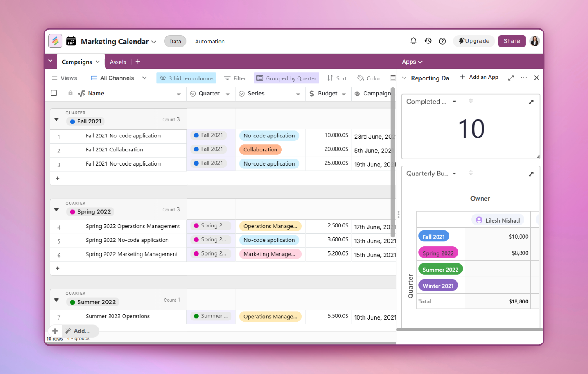Open the Collaboration series cell in row 2
This screenshot has width=588, height=374.
coord(260,150)
